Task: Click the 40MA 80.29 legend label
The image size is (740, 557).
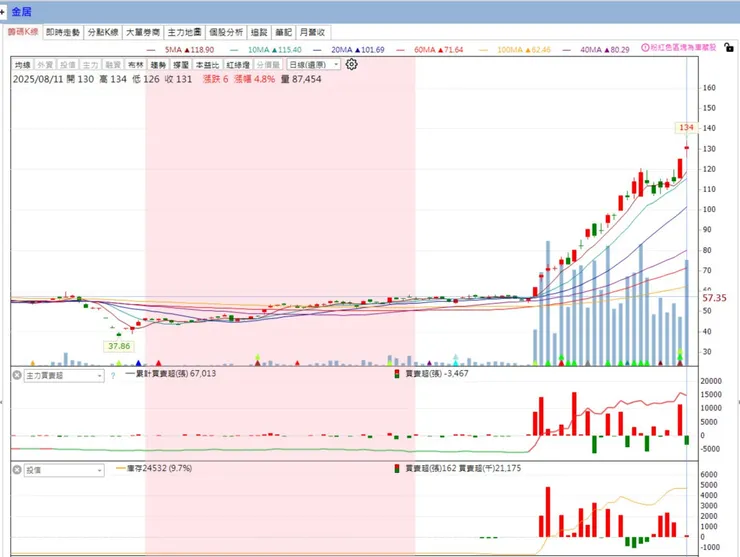Action: coord(605,50)
